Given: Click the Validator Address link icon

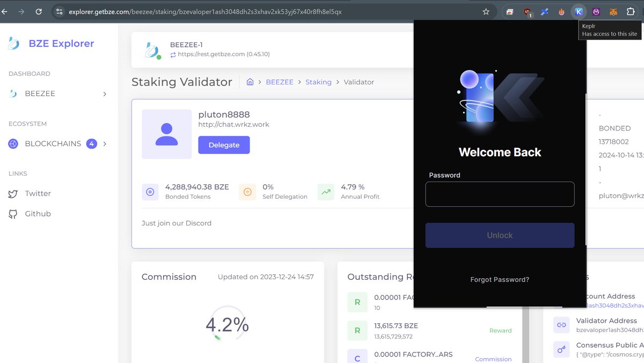Looking at the screenshot, I should tap(561, 325).
